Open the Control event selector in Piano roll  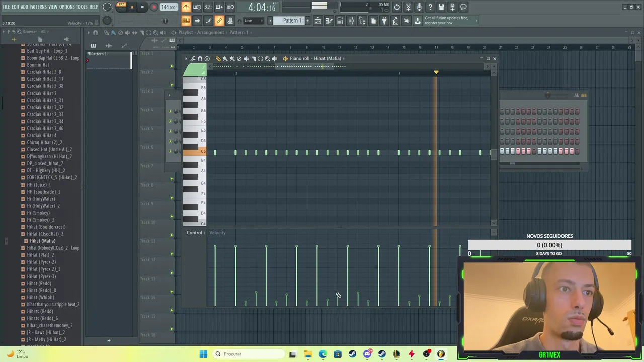click(x=194, y=233)
